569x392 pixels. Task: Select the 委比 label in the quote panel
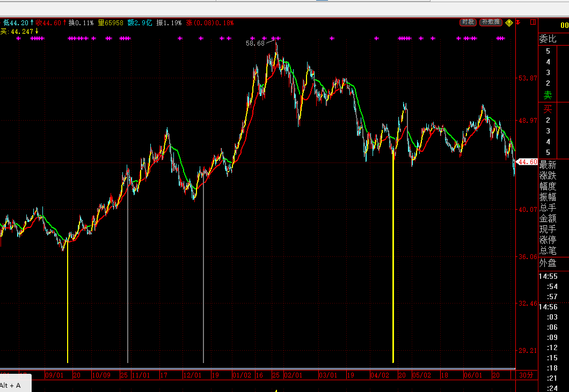(x=548, y=39)
